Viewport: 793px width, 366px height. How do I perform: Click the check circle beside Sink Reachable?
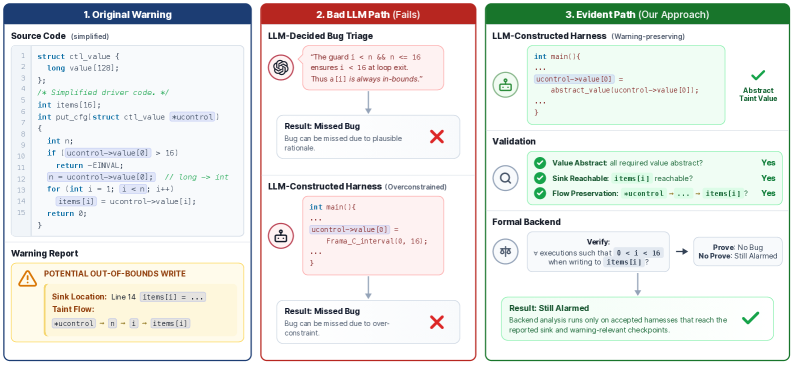click(x=540, y=178)
